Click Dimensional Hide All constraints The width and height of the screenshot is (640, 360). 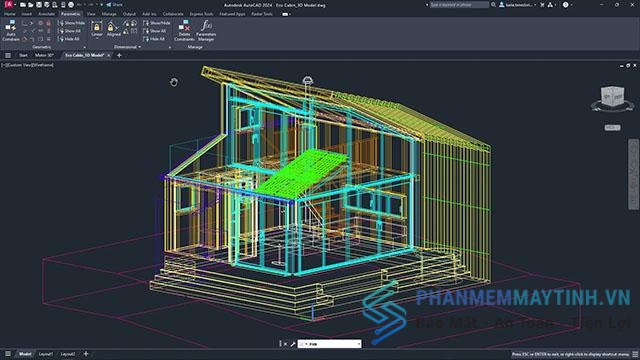tap(154, 39)
